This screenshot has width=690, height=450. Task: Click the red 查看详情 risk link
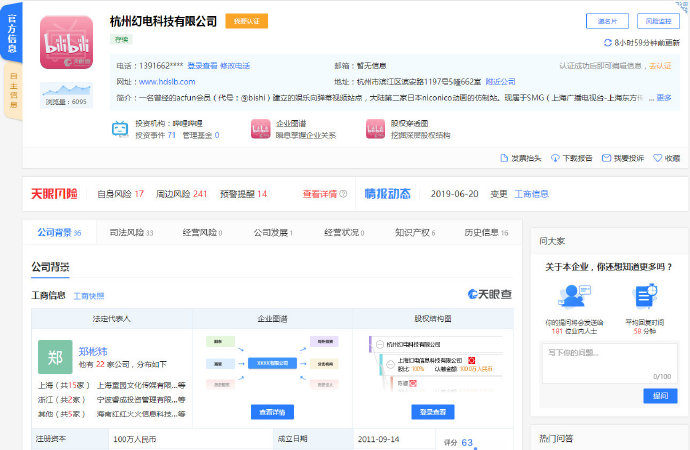[x=320, y=194]
